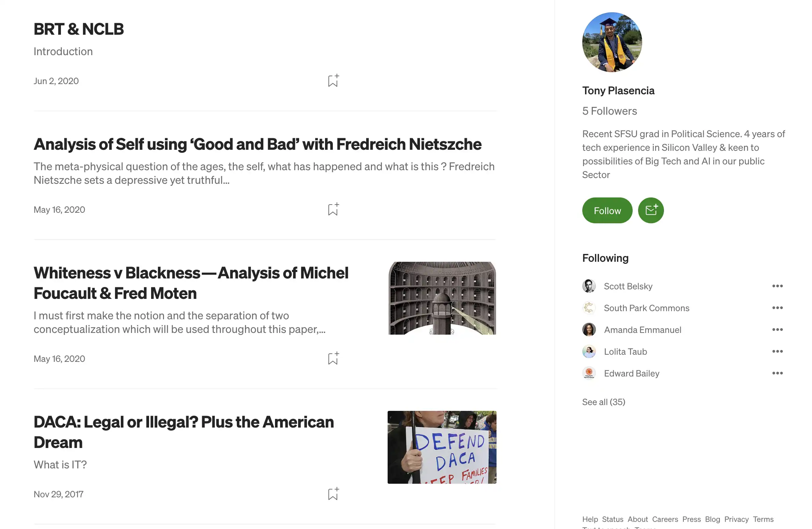Click add to list icon on BRT & NCLB post
Viewport: 812px width, 529px height.
(x=332, y=80)
